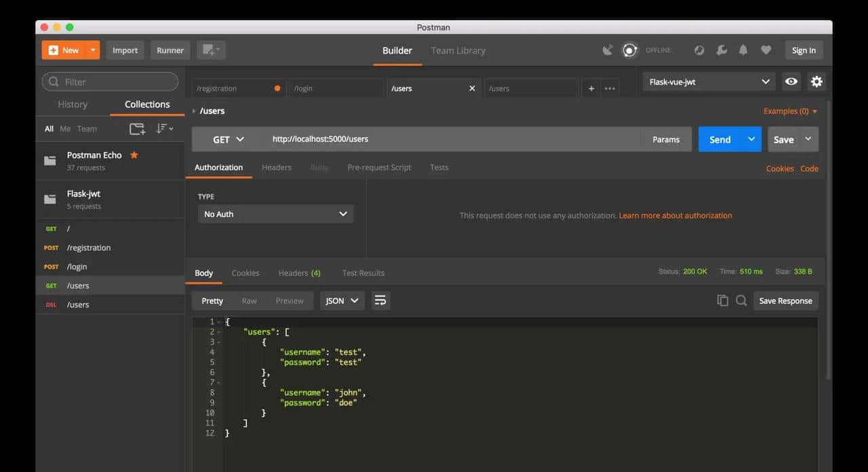Open settings via the wrench icon
This screenshot has width=868, height=472.
(x=722, y=50)
